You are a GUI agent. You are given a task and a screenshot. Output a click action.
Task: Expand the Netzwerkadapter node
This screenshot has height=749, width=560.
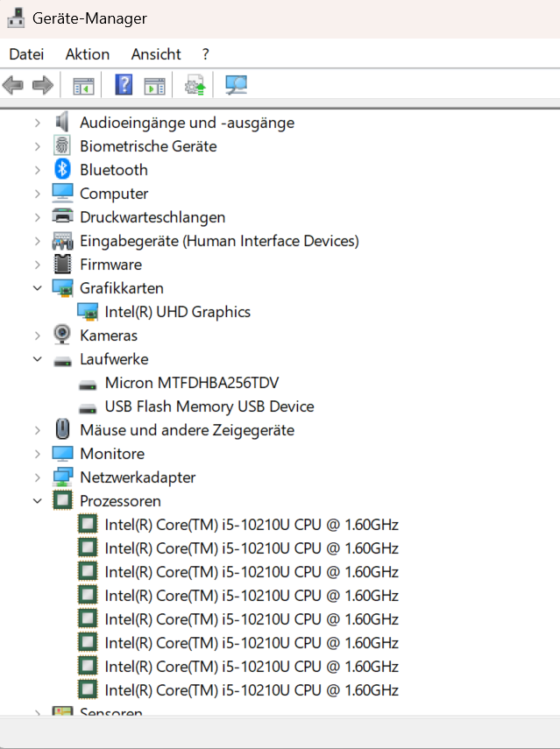click(x=38, y=477)
